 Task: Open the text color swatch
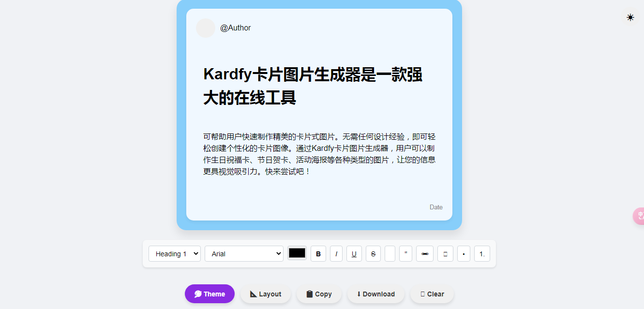coord(297,253)
